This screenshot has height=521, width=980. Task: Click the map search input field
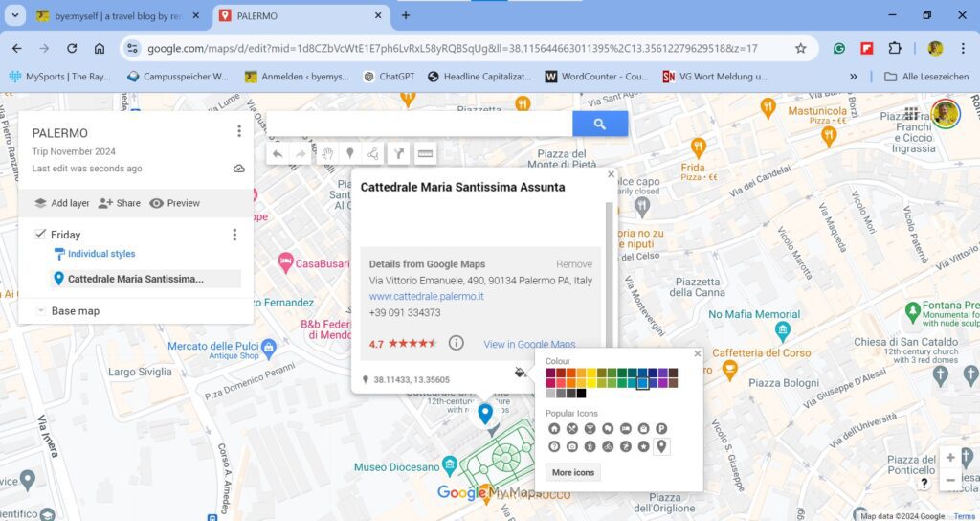click(x=419, y=124)
